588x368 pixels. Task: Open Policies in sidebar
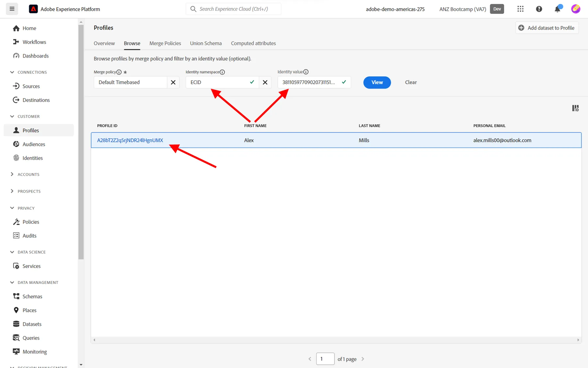point(31,222)
